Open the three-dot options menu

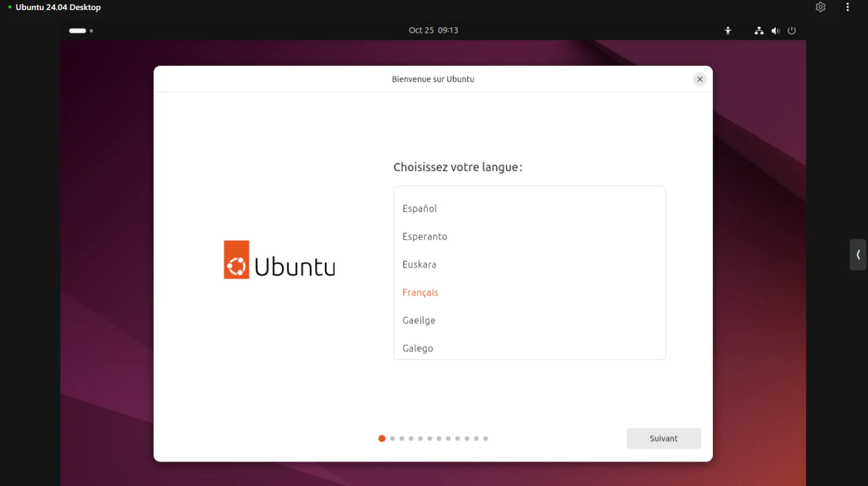tap(847, 7)
